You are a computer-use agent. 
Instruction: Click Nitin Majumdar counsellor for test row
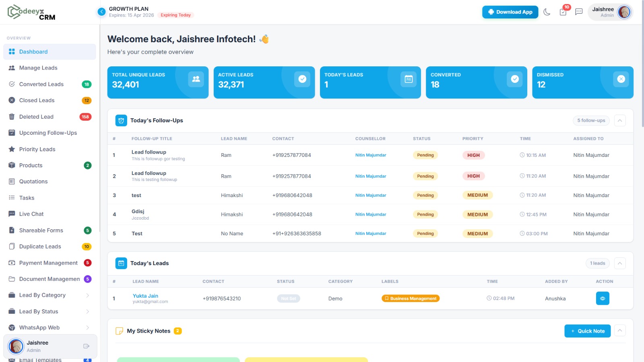click(371, 195)
